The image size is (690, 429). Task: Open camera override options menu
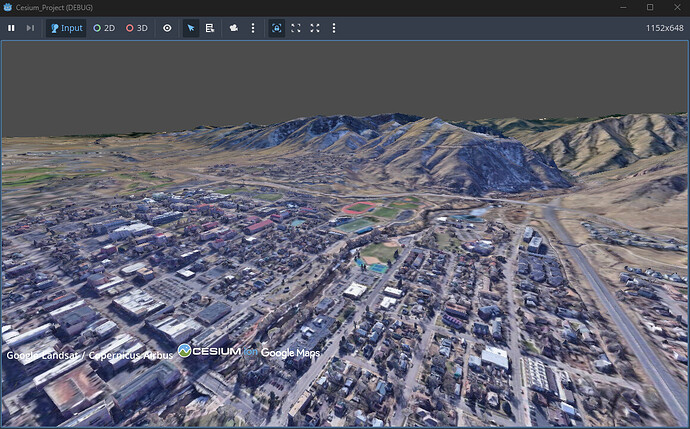coord(252,28)
